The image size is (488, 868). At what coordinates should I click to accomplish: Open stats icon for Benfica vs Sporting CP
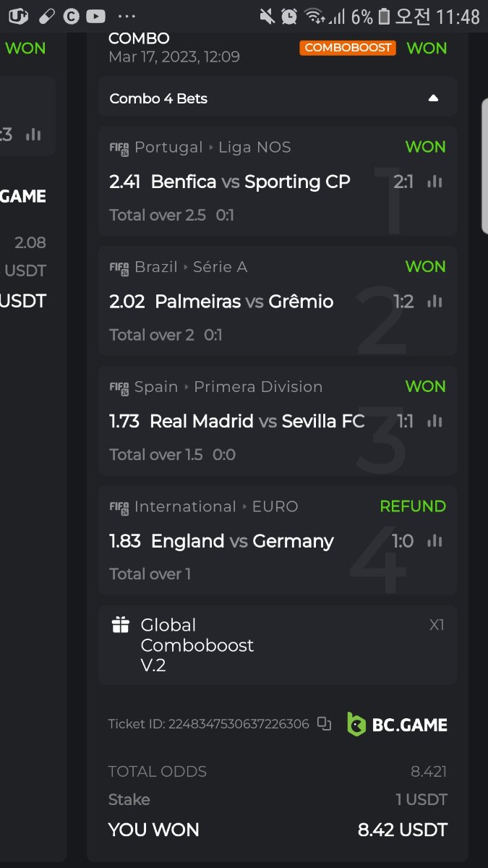click(435, 182)
